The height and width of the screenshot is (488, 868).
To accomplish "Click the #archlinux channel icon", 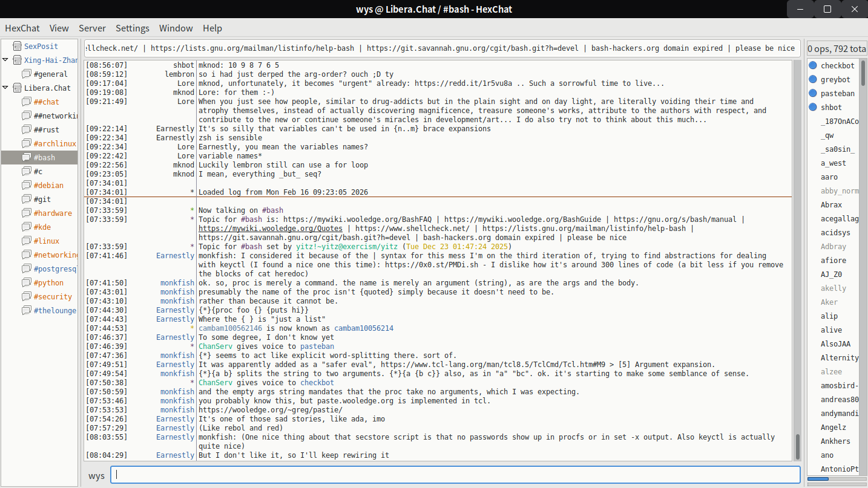I will pyautogui.click(x=26, y=143).
